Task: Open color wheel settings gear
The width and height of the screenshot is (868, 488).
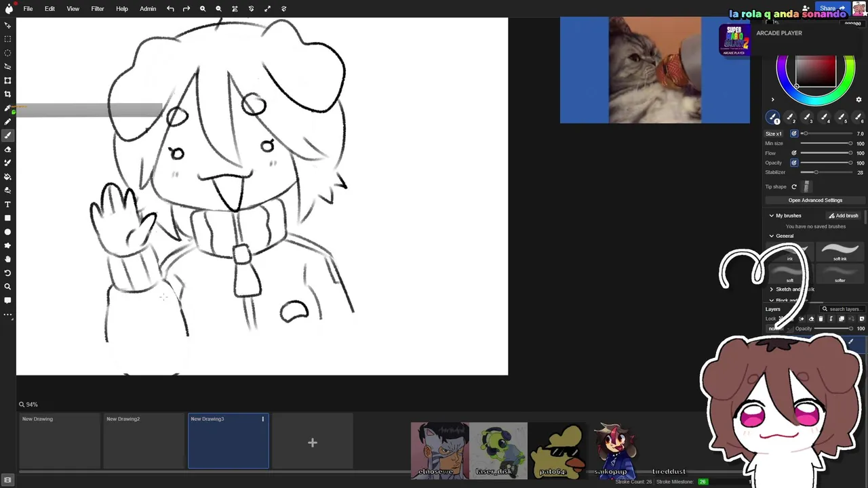Action: [859, 100]
